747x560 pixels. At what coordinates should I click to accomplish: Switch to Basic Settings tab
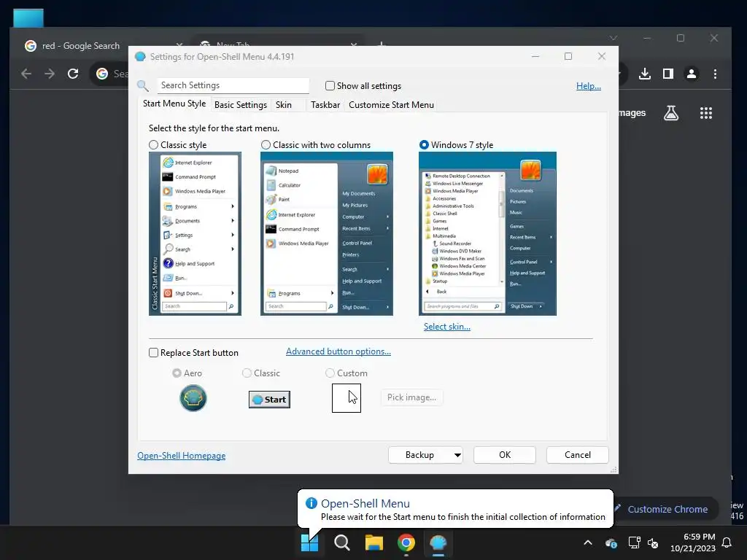pos(241,105)
